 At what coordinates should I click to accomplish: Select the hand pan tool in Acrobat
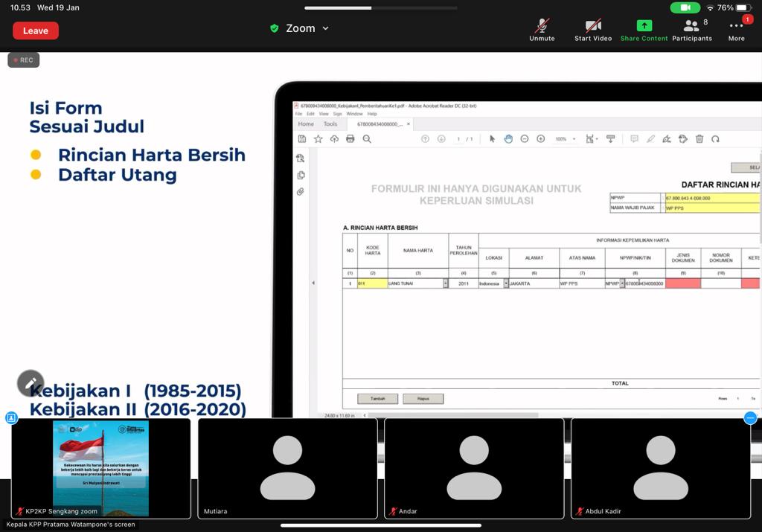pos(508,139)
